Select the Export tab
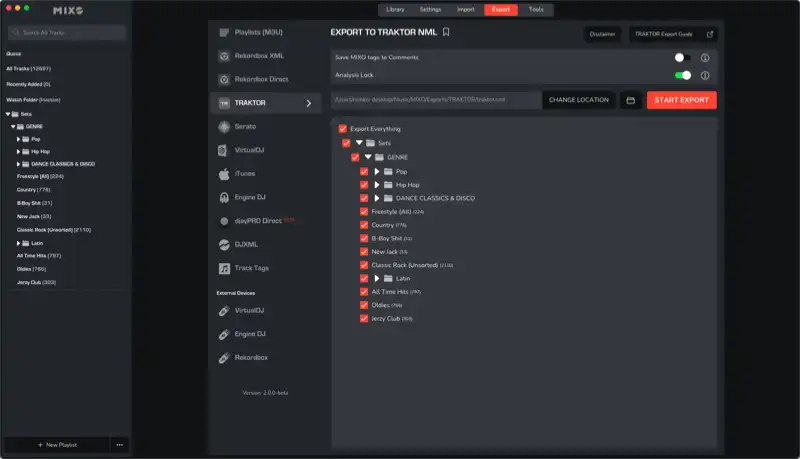Screen dimensions: 800x459 tap(501, 10)
